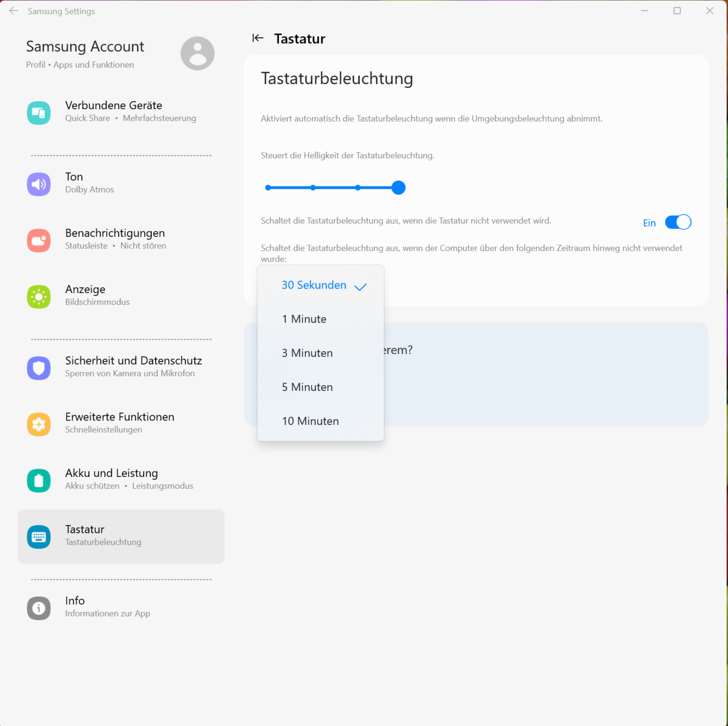This screenshot has width=728, height=726.
Task: Click 'Bildschirmmodus' subtitle text
Action: pyautogui.click(x=97, y=302)
